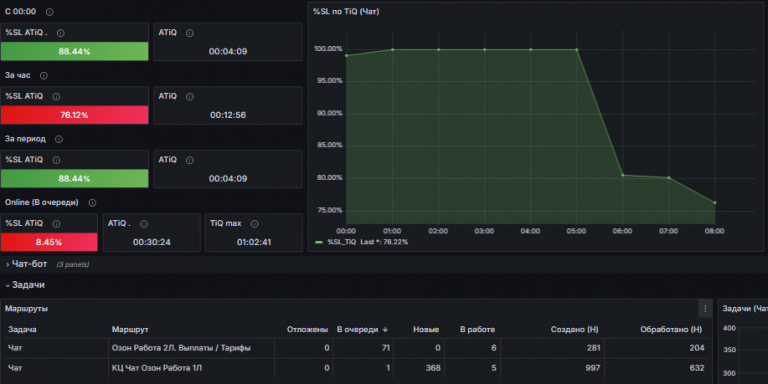This screenshot has height=384, width=768.
Task: Click queue value 71 in table
Action: 386,348
